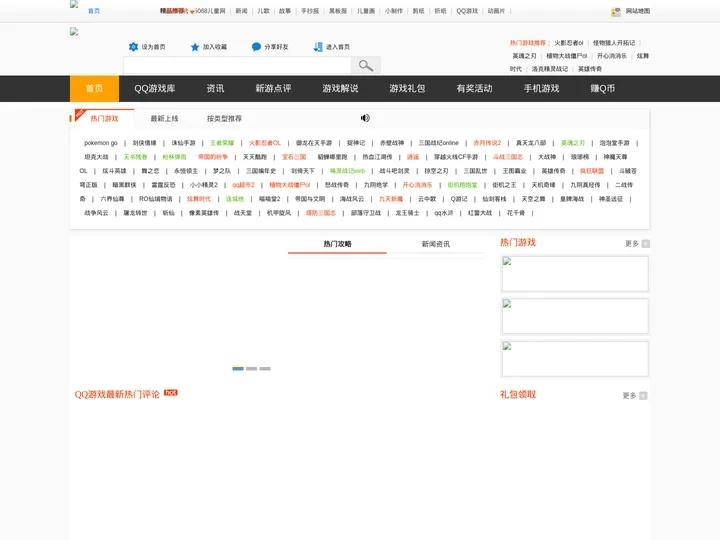Image resolution: width=720 pixels, height=540 pixels.
Task: Select the first blue carousel indicator
Action: (238, 369)
